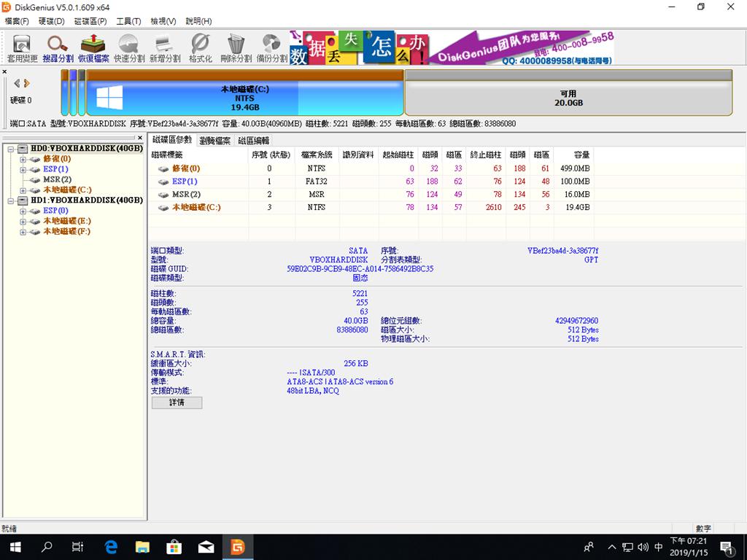
Task: Select the 本地磁碟(C:) row in partition table
Action: click(x=371, y=207)
